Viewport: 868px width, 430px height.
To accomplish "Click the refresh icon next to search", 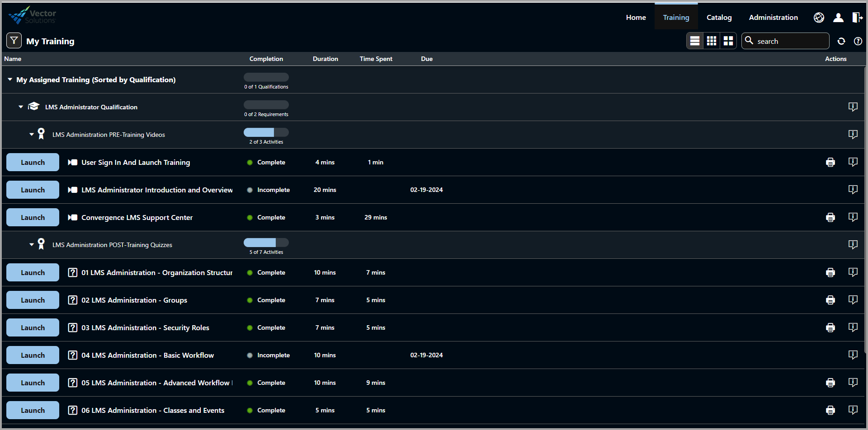I will 841,41.
